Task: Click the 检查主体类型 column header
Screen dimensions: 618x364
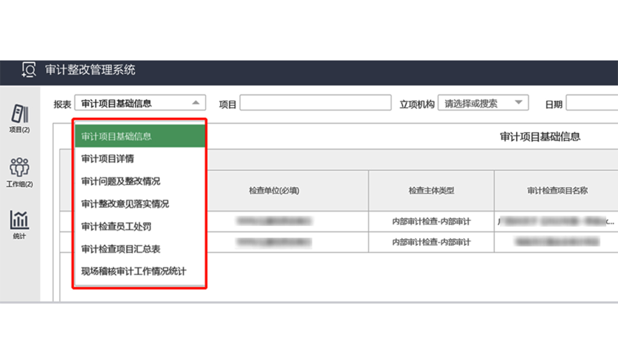Action: click(430, 190)
